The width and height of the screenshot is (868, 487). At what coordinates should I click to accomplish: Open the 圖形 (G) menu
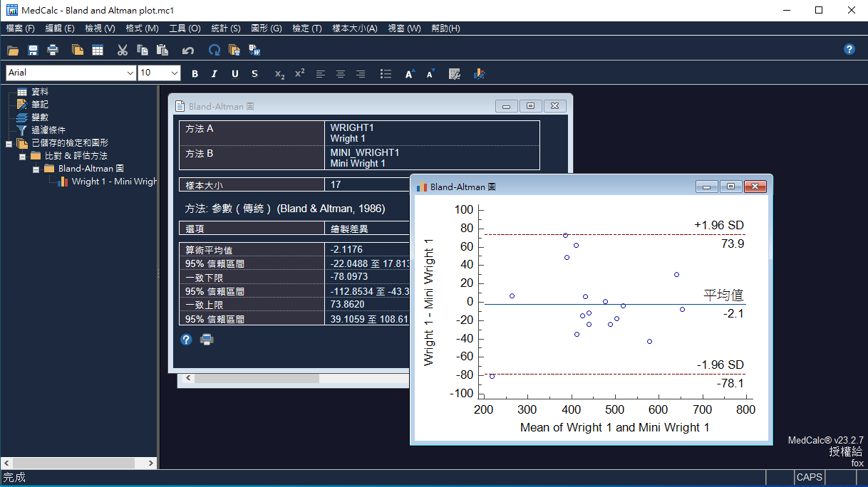pyautogui.click(x=267, y=28)
